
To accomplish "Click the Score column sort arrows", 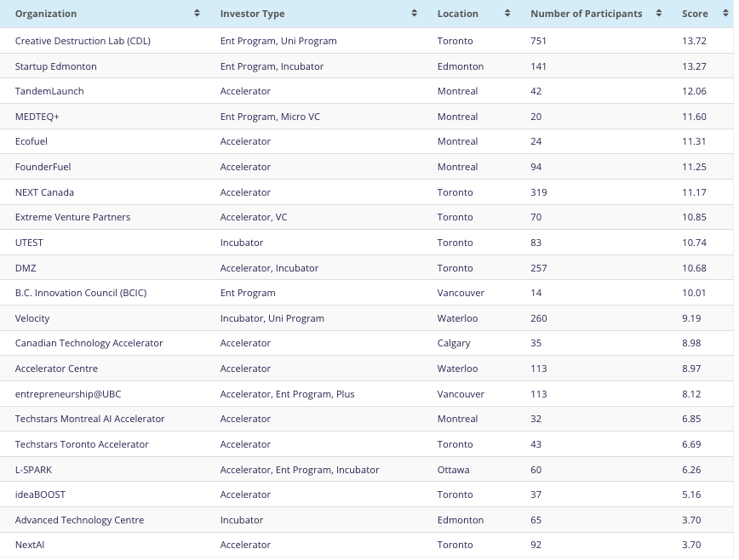I will [725, 14].
